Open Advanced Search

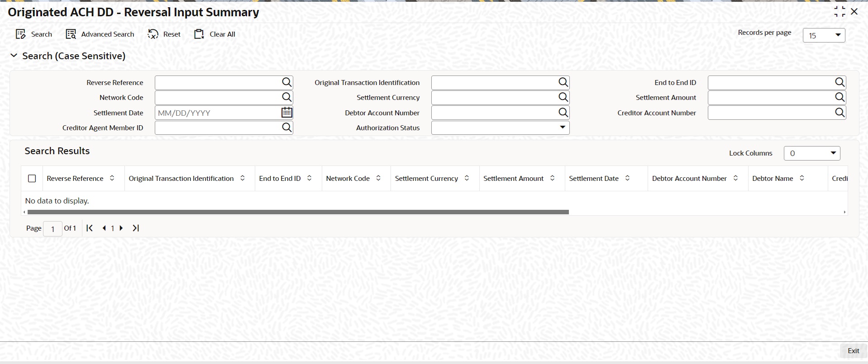(100, 34)
